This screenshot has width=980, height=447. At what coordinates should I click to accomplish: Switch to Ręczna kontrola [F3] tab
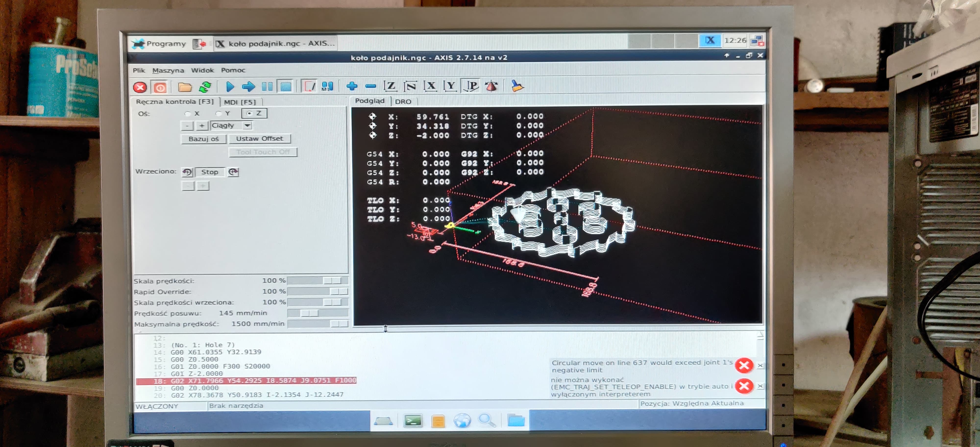(175, 101)
